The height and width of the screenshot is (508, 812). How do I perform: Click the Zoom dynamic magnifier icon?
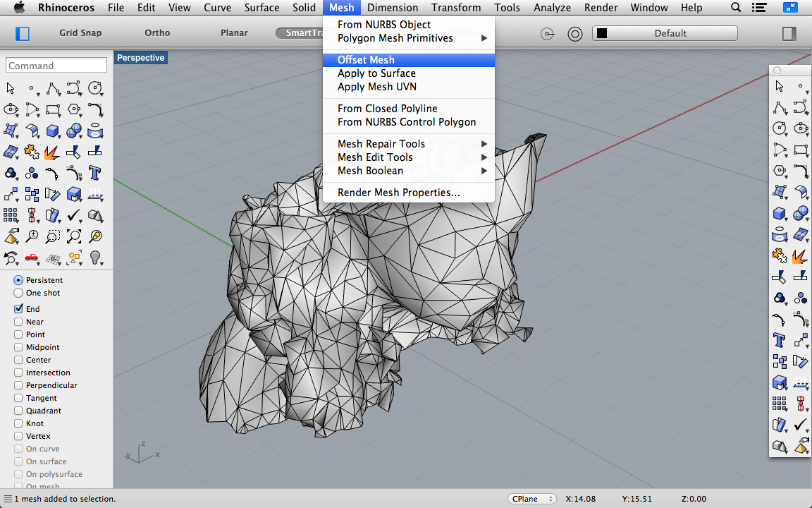[x=32, y=236]
